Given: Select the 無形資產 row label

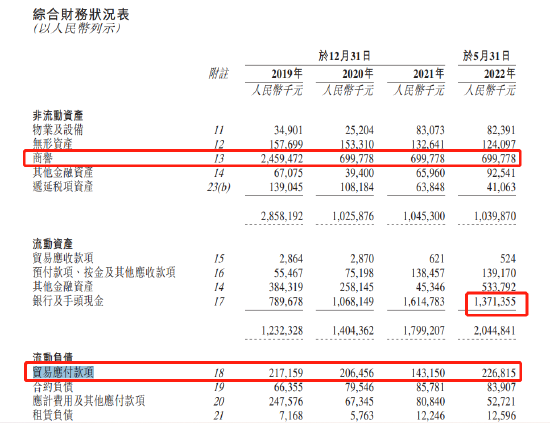Looking at the screenshot, I should [53, 144].
